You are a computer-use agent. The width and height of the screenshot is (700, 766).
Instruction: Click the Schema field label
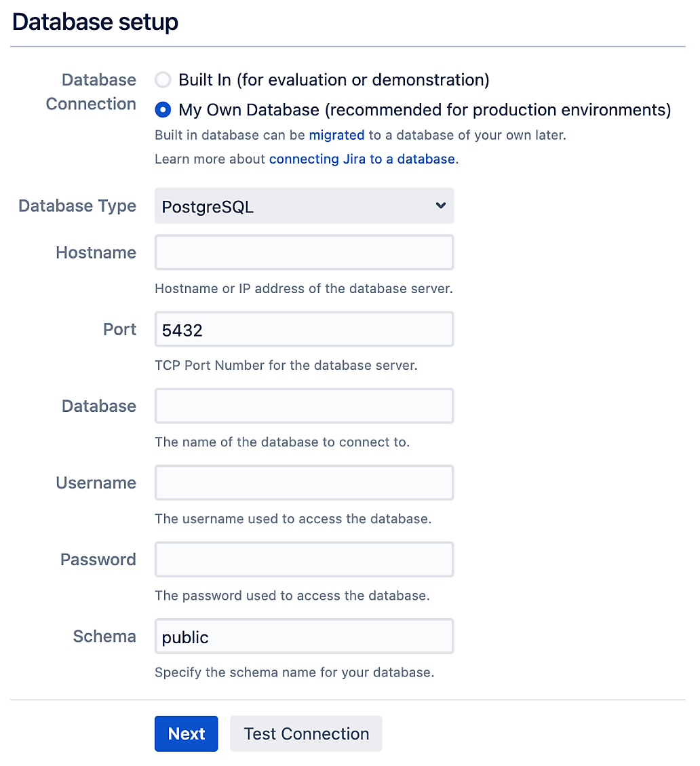click(104, 636)
